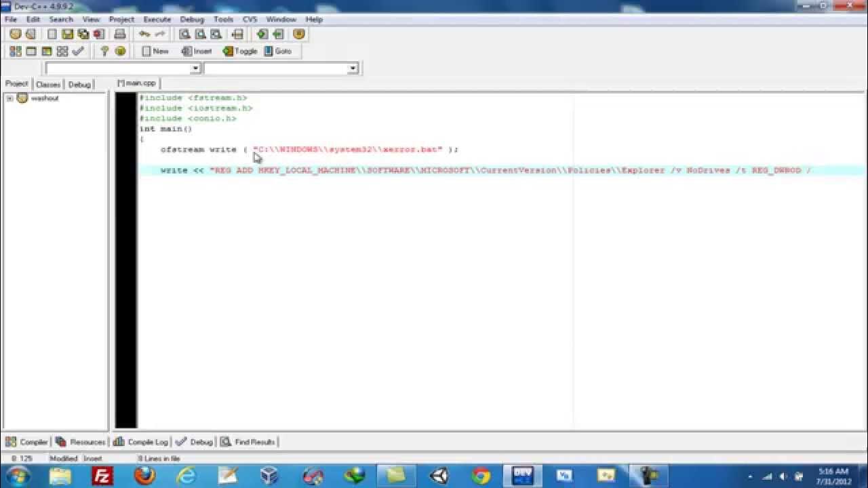Click the 'Modified' status bar entry

[64, 459]
